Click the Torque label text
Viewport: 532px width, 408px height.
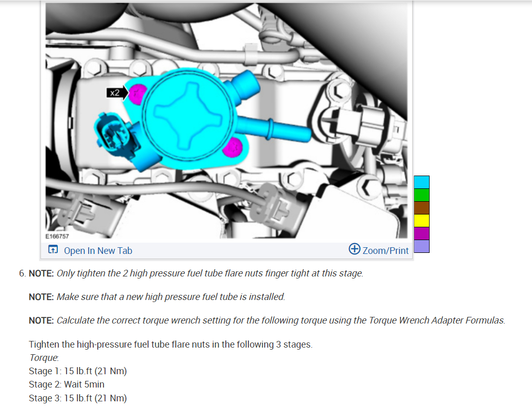tap(44, 358)
